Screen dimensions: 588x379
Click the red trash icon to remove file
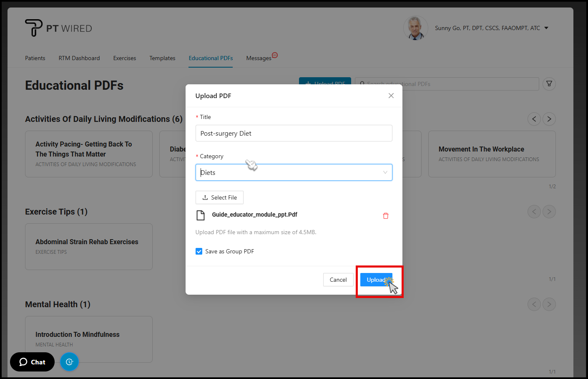[x=385, y=216]
